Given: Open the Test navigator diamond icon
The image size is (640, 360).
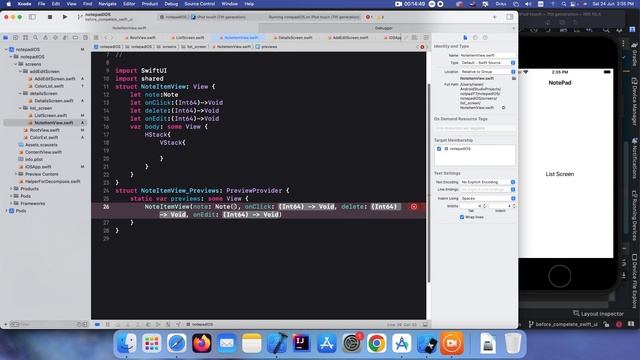Looking at the screenshot, I should click(x=55, y=38).
